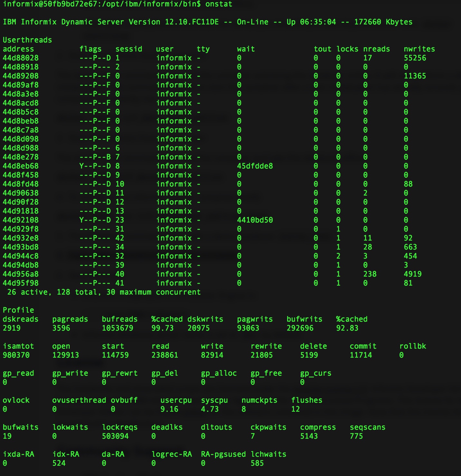Click the 'Profile' section heading
Image resolution: width=461 pixels, height=476 pixels.
click(x=18, y=310)
